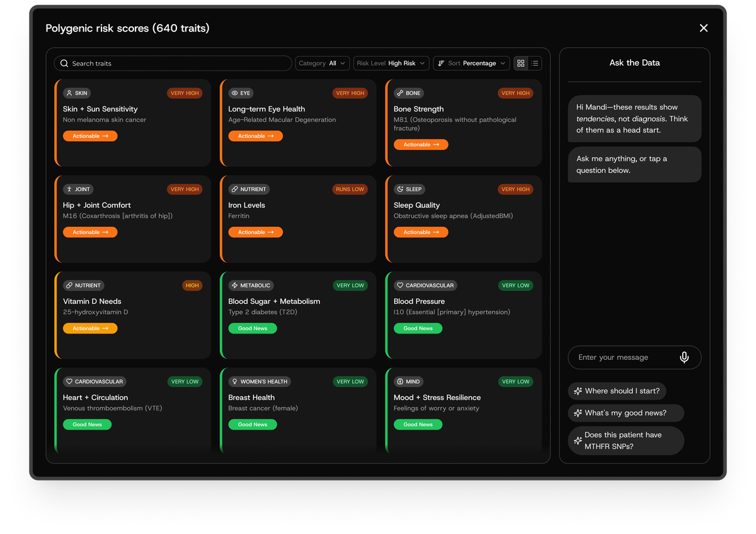Viewport: 756px width, 534px height.
Task: Click the BONE category tag
Action: pos(408,93)
